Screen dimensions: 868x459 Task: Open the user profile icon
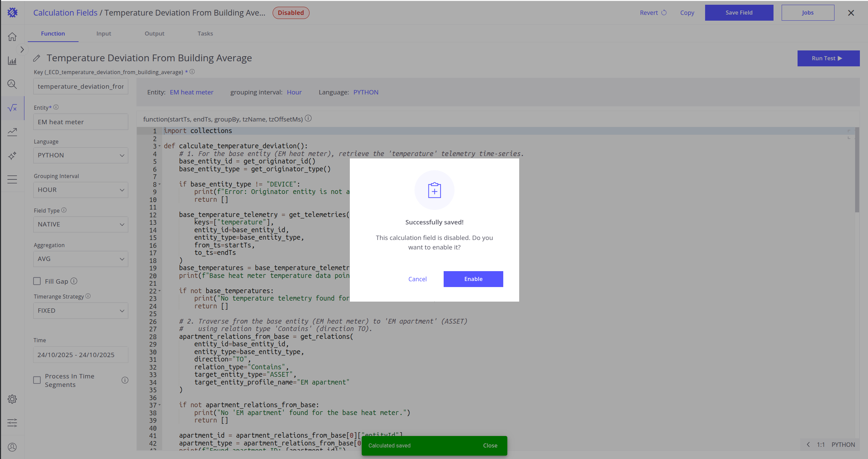[12, 447]
